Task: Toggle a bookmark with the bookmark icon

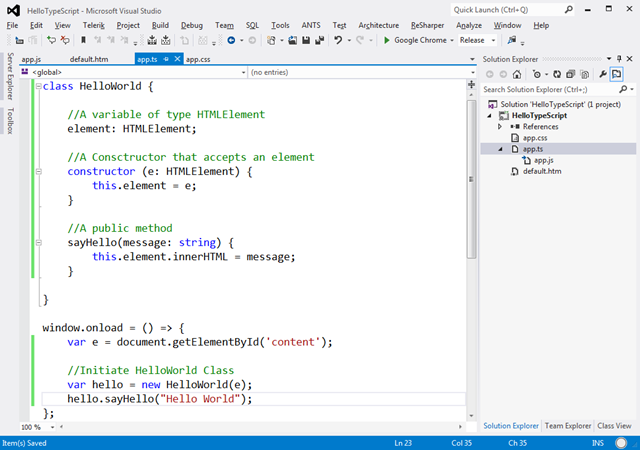Action: tap(83, 40)
